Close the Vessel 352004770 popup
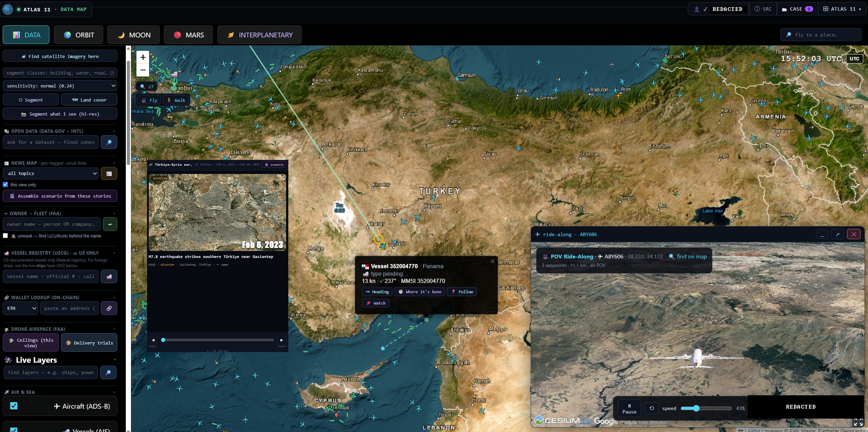This screenshot has width=868, height=432. click(x=492, y=261)
